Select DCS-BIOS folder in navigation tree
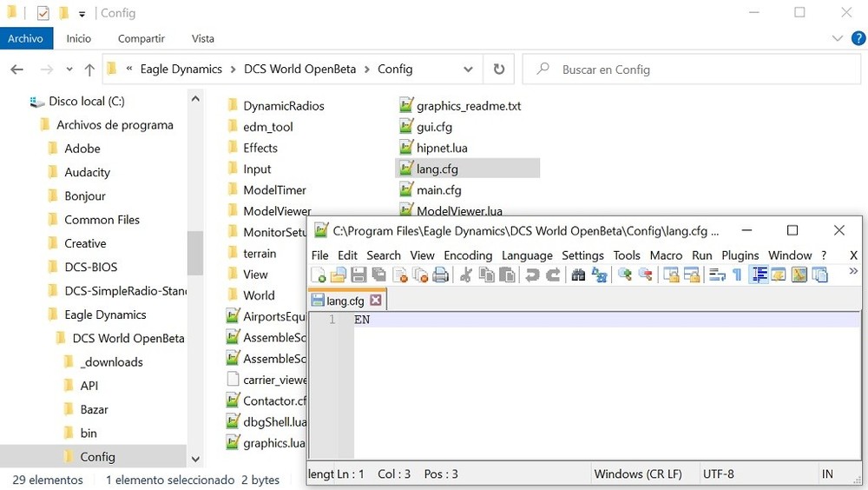 (91, 268)
